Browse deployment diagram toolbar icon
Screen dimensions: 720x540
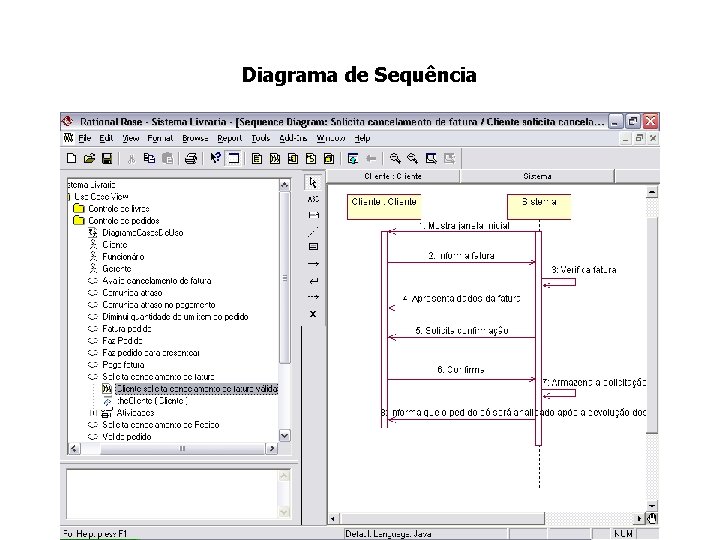coord(329,158)
